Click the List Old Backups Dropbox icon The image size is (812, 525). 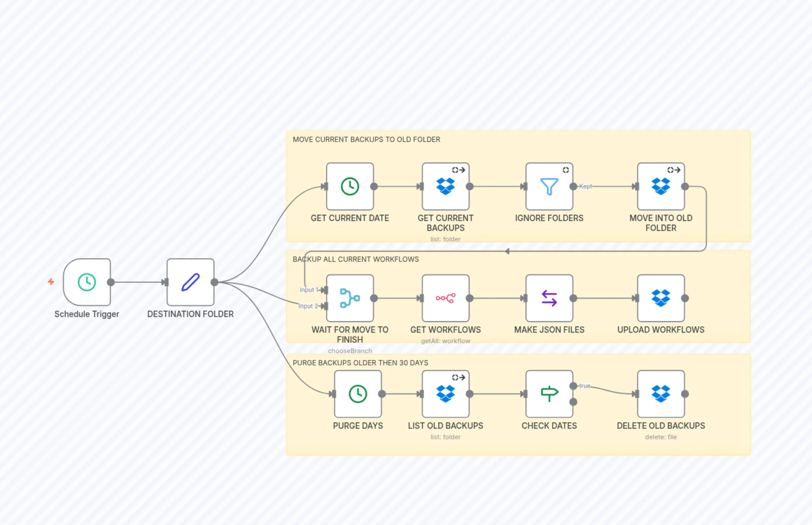(446, 394)
